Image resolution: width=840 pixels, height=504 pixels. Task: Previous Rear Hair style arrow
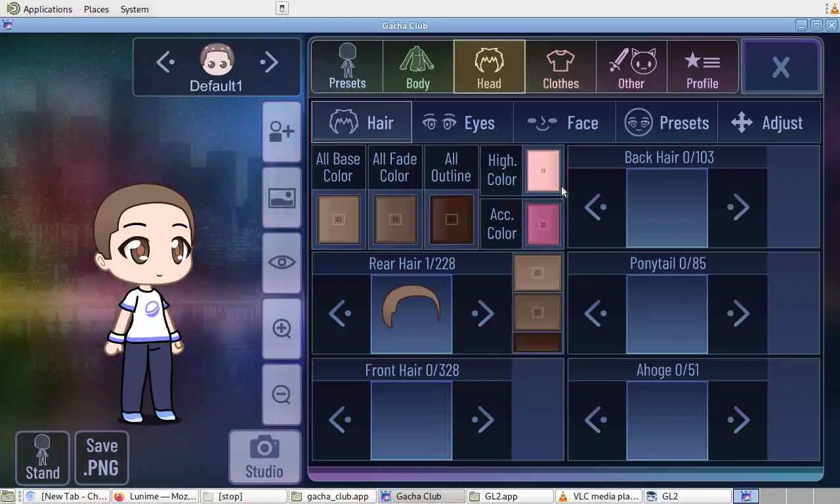pyautogui.click(x=340, y=314)
